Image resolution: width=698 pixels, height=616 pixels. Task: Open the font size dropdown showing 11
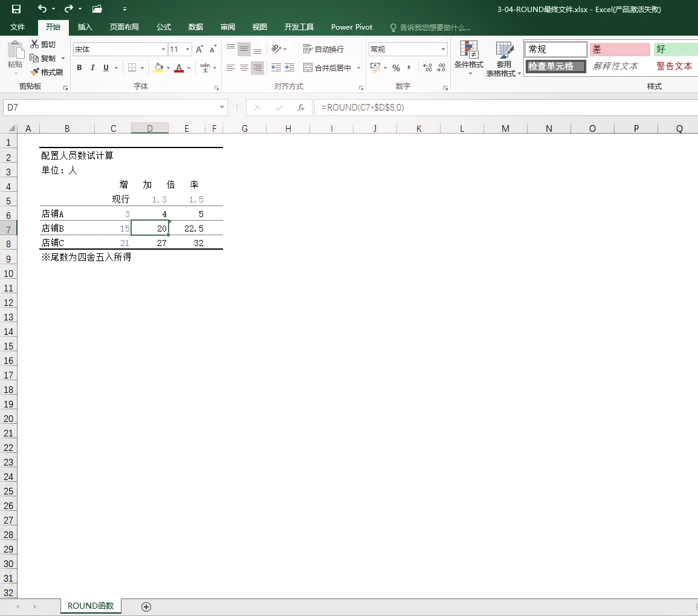[188, 50]
